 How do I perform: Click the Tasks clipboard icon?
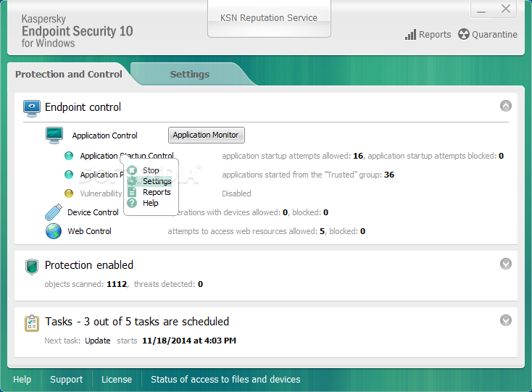click(32, 322)
